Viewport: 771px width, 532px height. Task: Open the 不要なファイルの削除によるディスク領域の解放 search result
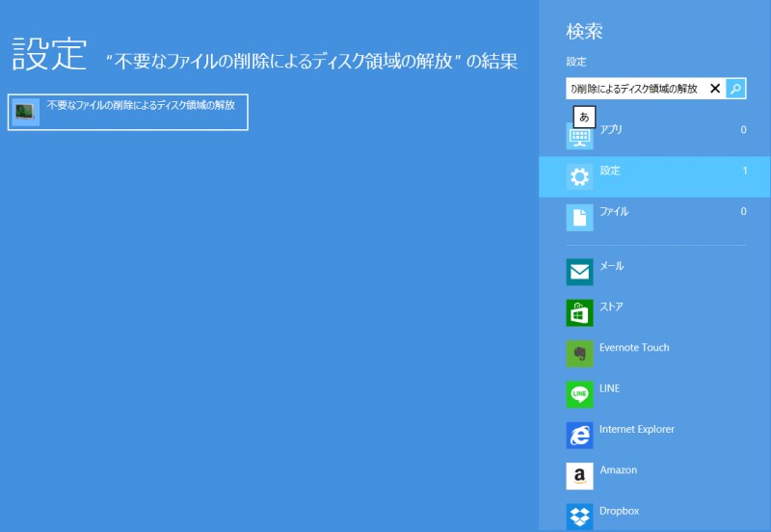[128, 112]
